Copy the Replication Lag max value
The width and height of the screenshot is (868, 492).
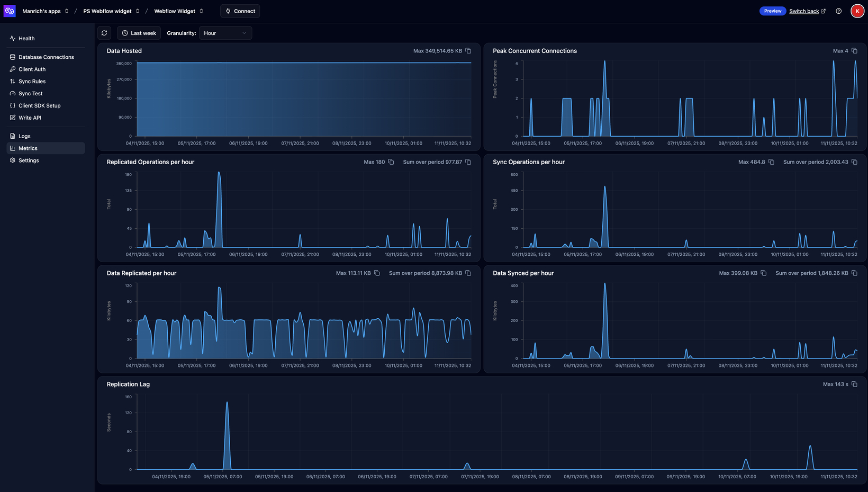click(x=854, y=384)
